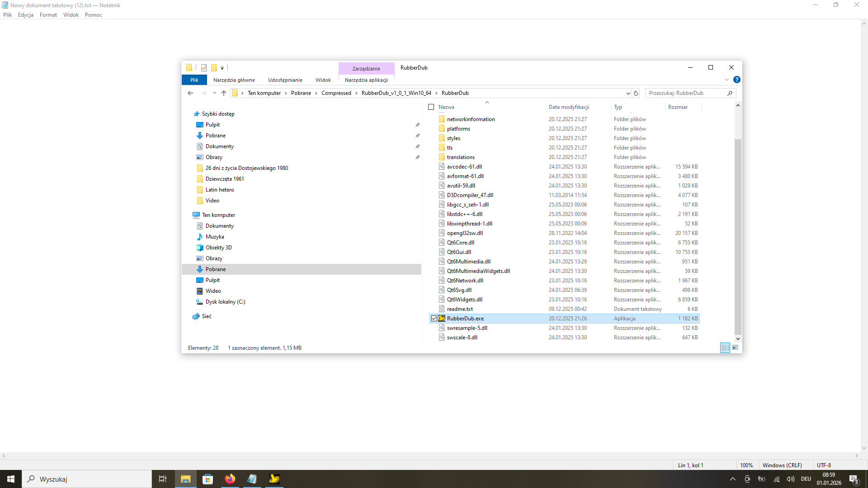Open the Format menu in Notatnik
This screenshot has height=488, width=868.
(x=48, y=15)
